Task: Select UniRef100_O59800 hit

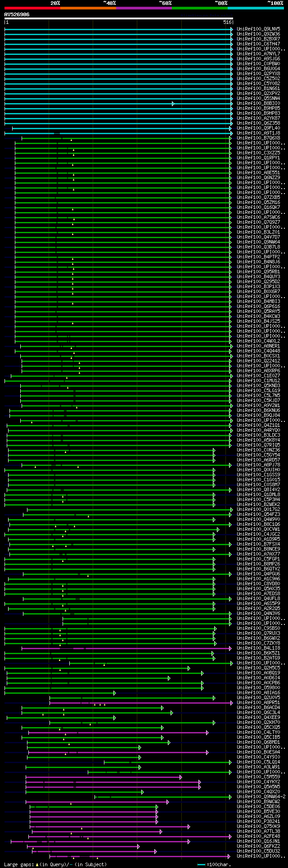Action: pyautogui.click(x=258, y=687)
